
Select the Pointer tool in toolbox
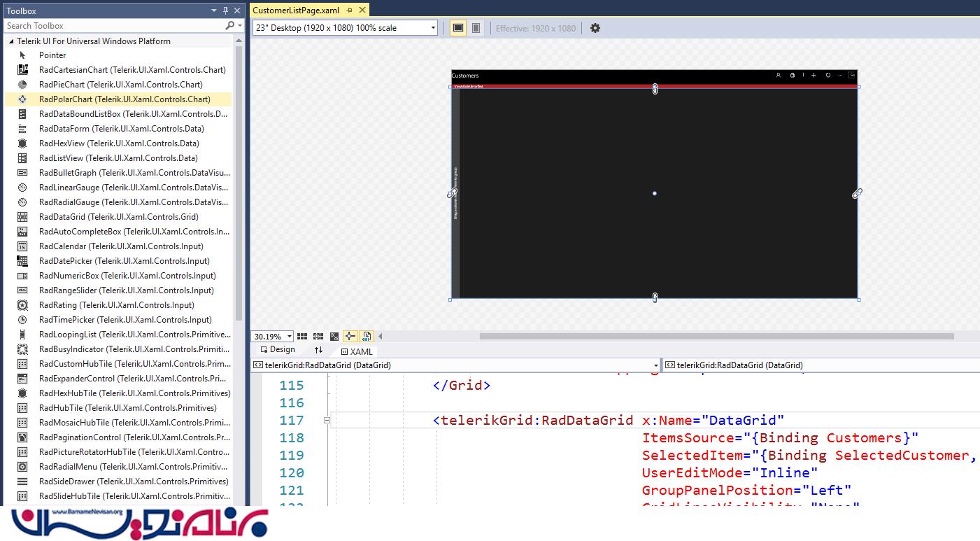pyautogui.click(x=52, y=55)
